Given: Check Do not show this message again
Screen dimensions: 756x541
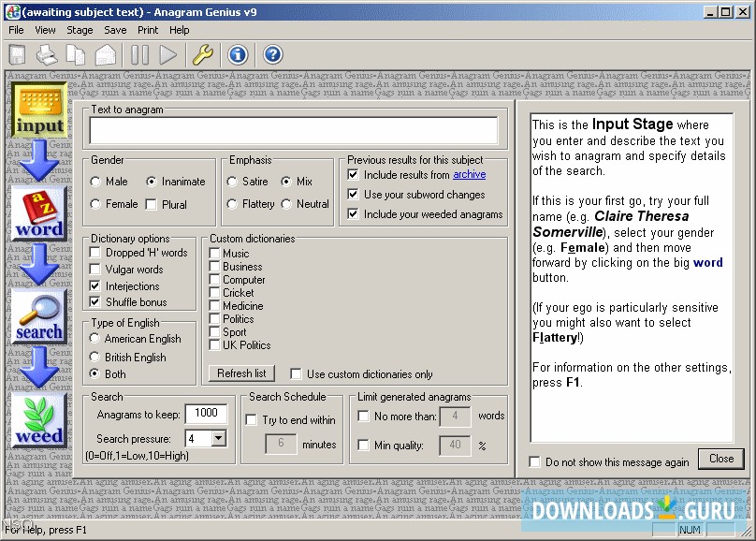Looking at the screenshot, I should pyautogui.click(x=534, y=462).
